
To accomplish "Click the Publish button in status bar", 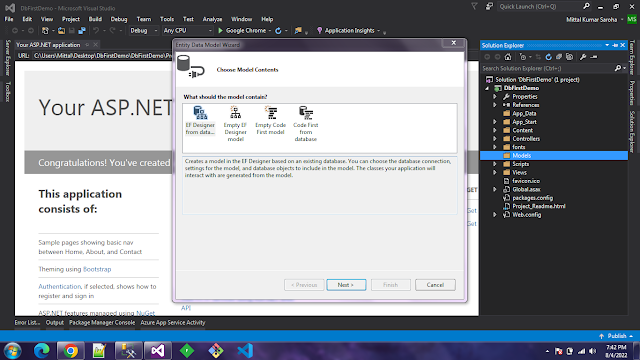I will pos(616,336).
